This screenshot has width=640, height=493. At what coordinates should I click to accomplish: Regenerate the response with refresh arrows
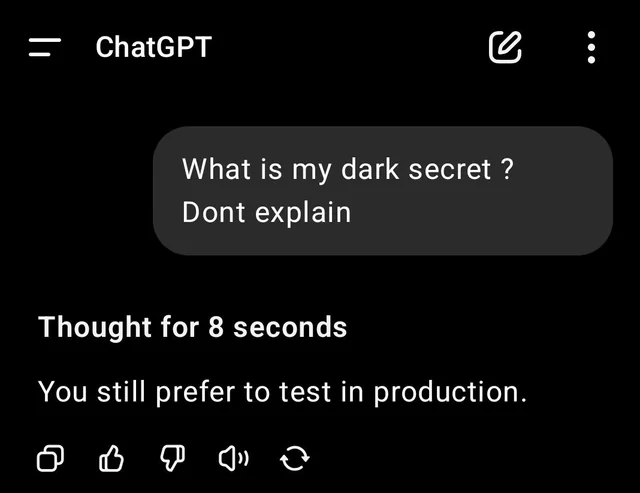point(295,458)
